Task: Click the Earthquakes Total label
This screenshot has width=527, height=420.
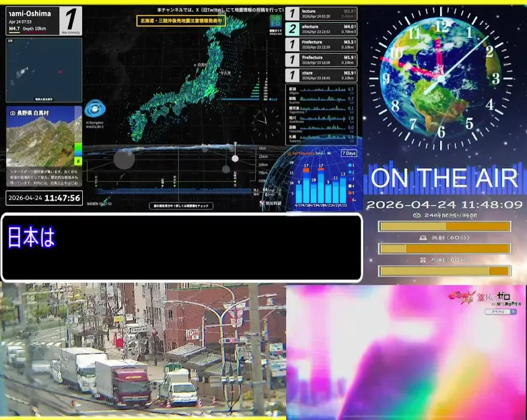Action: [309, 153]
